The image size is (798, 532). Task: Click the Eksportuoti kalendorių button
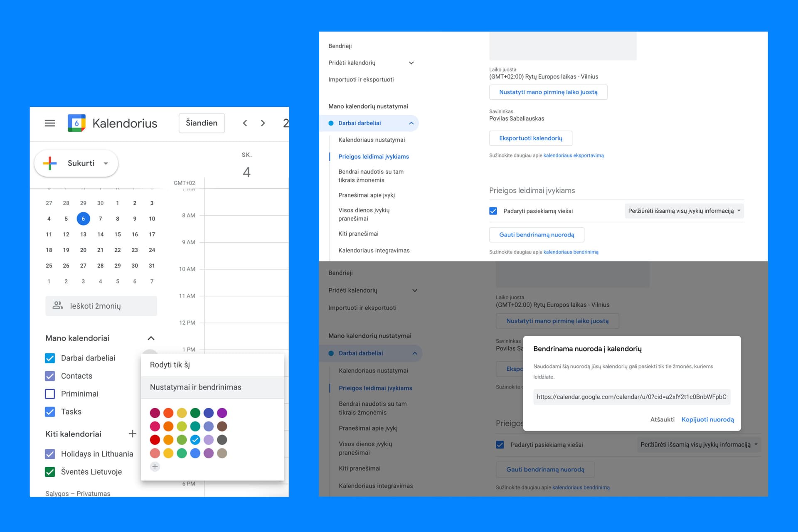(530, 138)
